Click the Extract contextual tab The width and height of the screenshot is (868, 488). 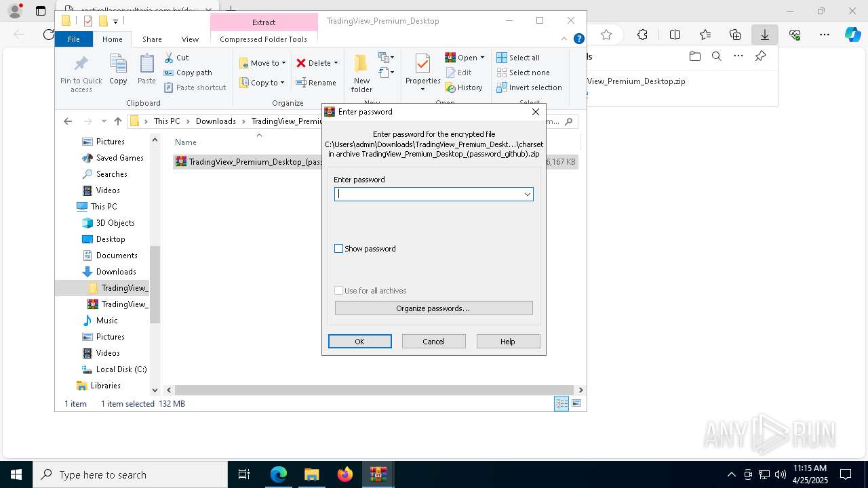pos(264,22)
